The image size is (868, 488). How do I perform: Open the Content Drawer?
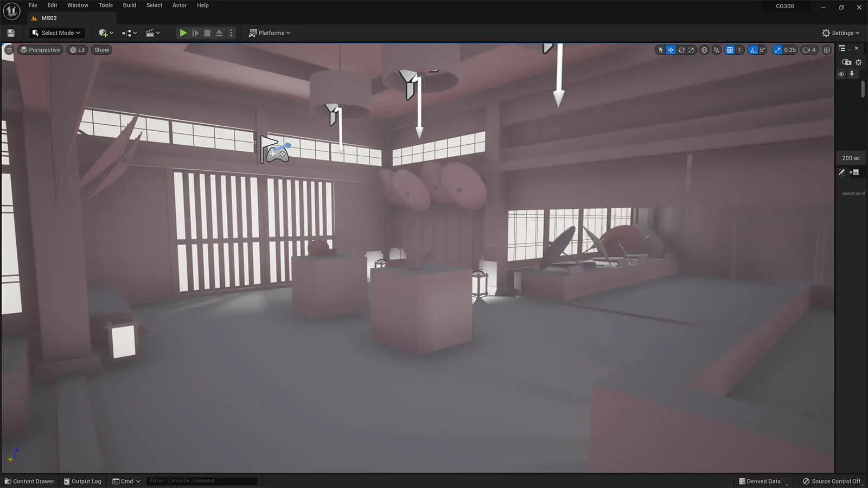[29, 481]
